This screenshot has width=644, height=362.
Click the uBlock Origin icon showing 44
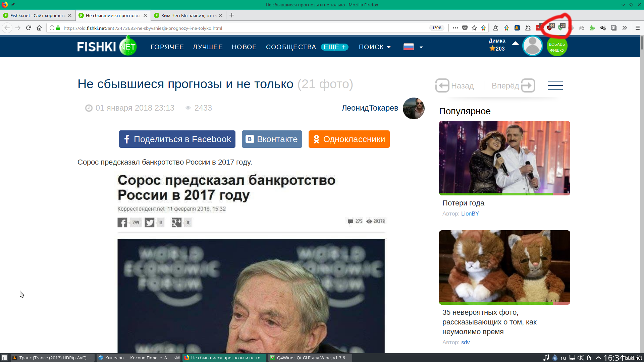550,27
